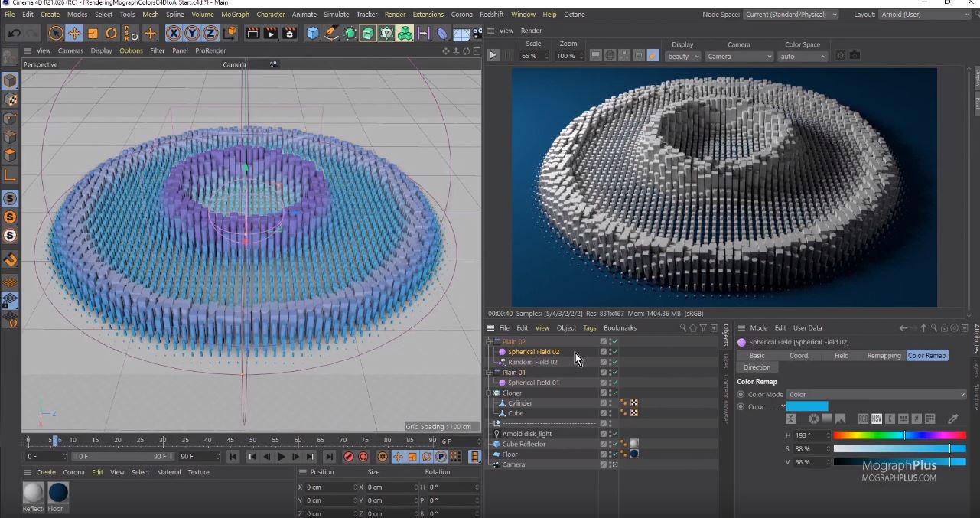Image resolution: width=980 pixels, height=518 pixels.
Task: Open the render Camera dropdown
Action: (739, 56)
